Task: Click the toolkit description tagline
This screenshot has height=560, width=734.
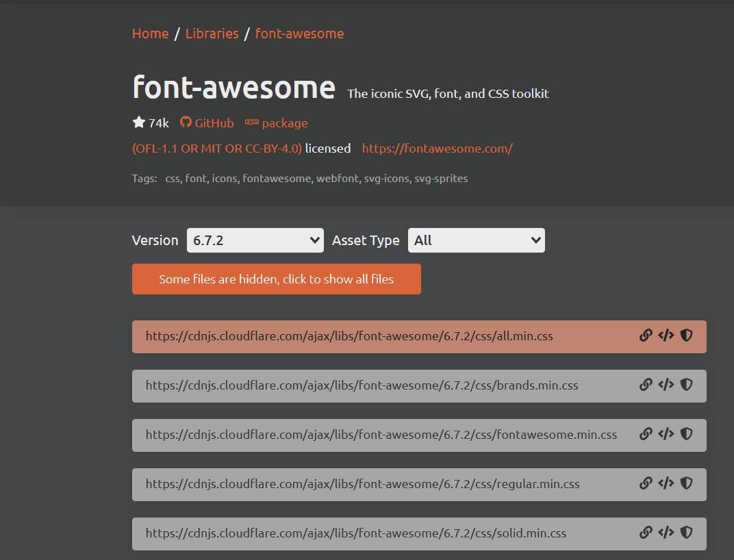Action: point(448,94)
